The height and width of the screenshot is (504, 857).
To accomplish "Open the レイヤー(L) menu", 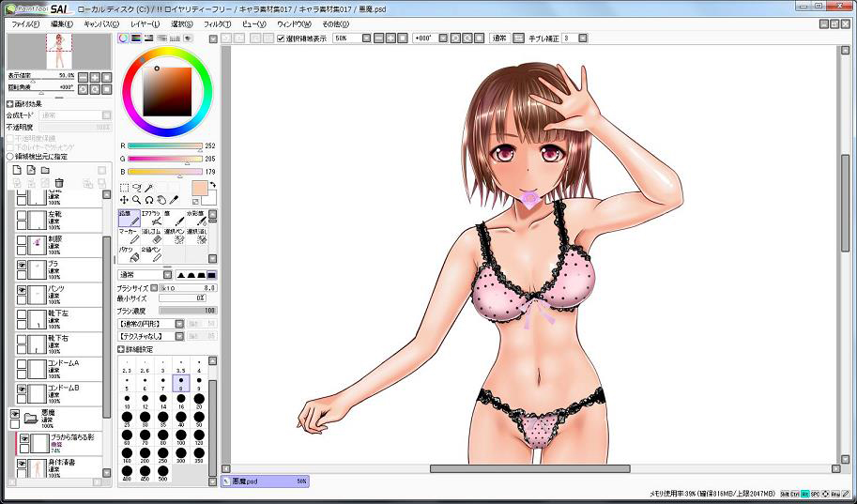I will pyautogui.click(x=145, y=23).
